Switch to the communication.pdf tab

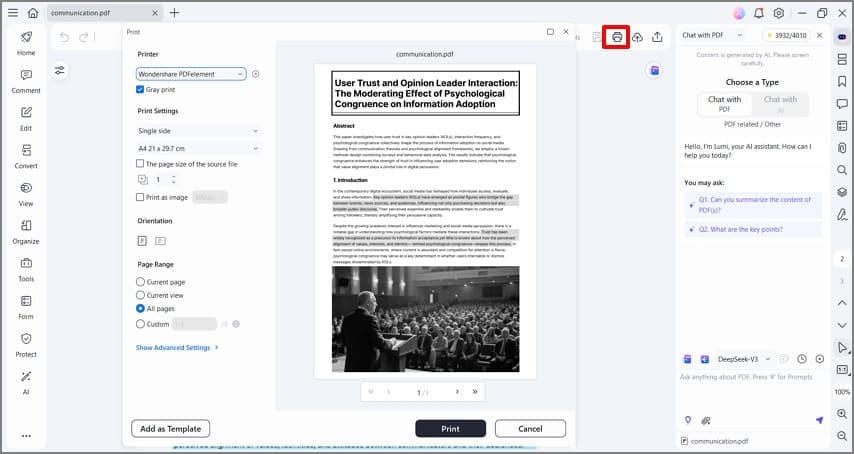coord(97,13)
